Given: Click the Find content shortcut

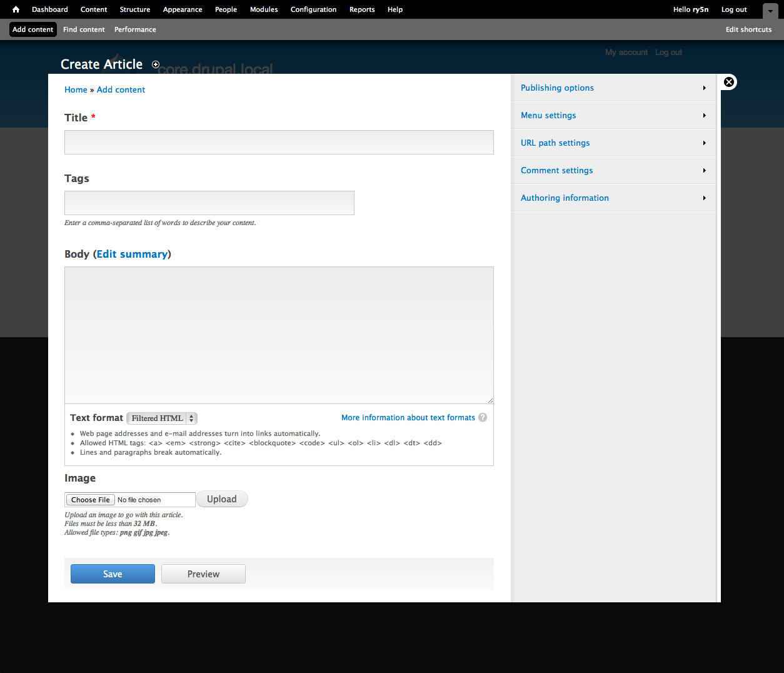Looking at the screenshot, I should [84, 29].
